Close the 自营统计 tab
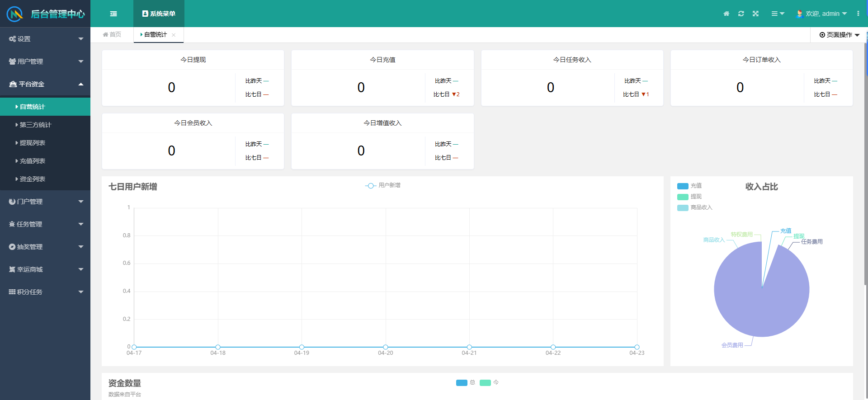 (174, 35)
